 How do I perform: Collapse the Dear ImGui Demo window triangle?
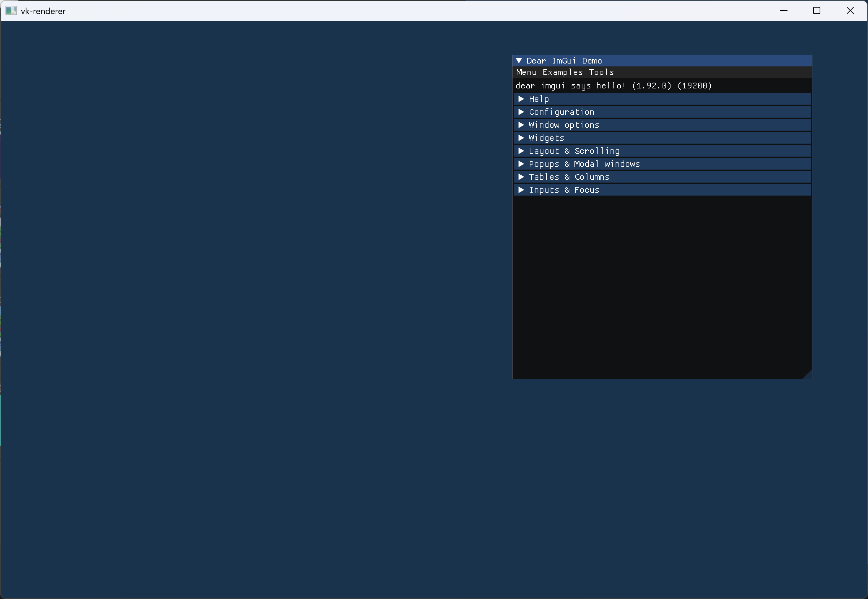tap(519, 61)
